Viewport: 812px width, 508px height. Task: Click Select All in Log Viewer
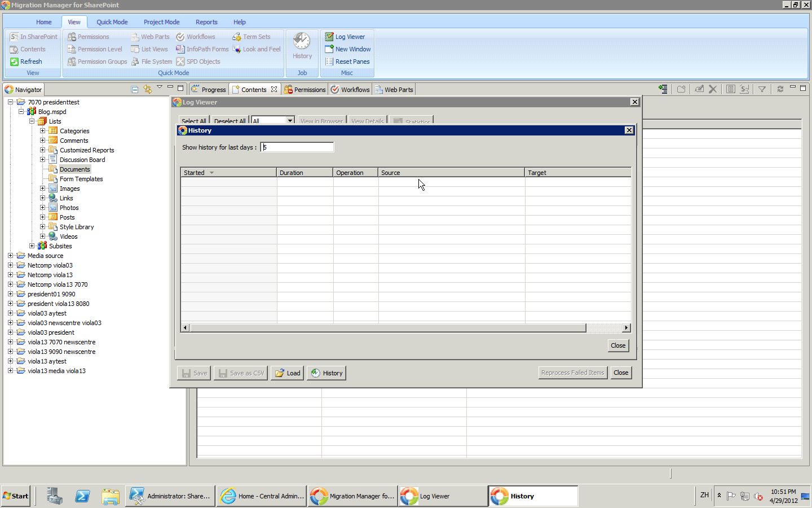(194, 121)
